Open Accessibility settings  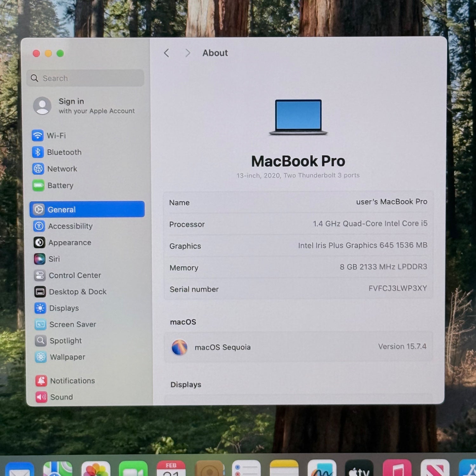[x=70, y=226]
